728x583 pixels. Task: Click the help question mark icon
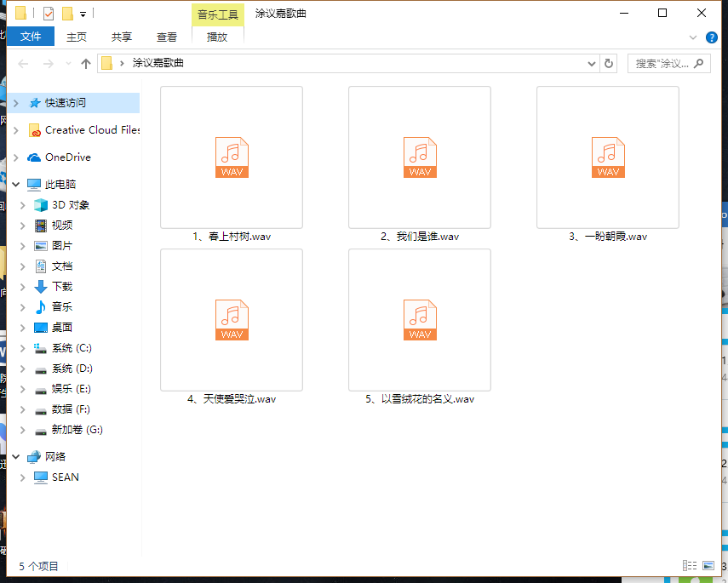(x=712, y=37)
